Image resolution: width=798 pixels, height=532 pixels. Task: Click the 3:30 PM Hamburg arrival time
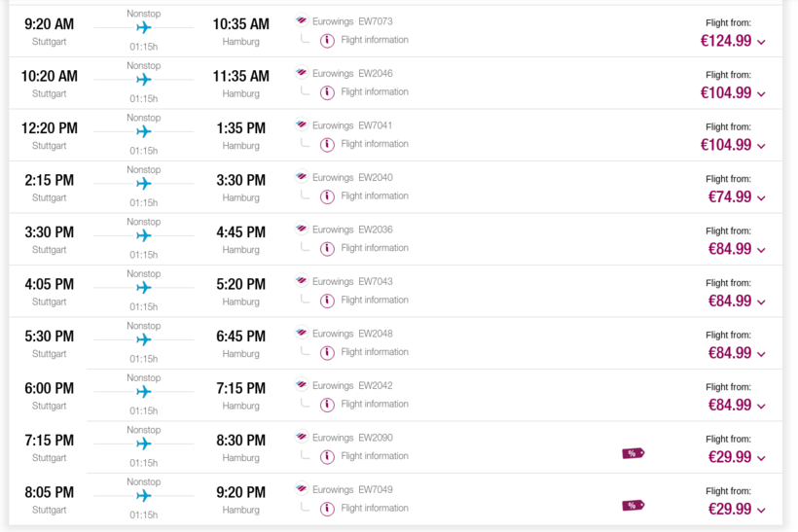[x=240, y=181]
